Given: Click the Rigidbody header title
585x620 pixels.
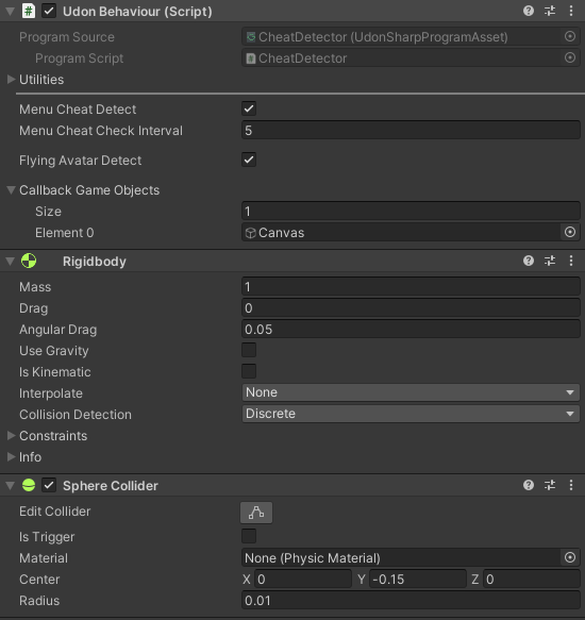Looking at the screenshot, I should [94, 261].
